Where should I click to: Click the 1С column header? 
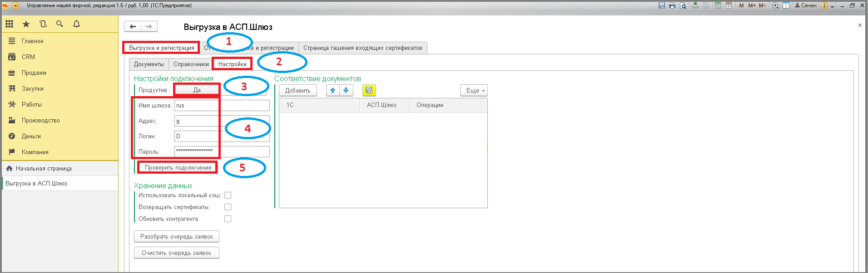tap(319, 105)
